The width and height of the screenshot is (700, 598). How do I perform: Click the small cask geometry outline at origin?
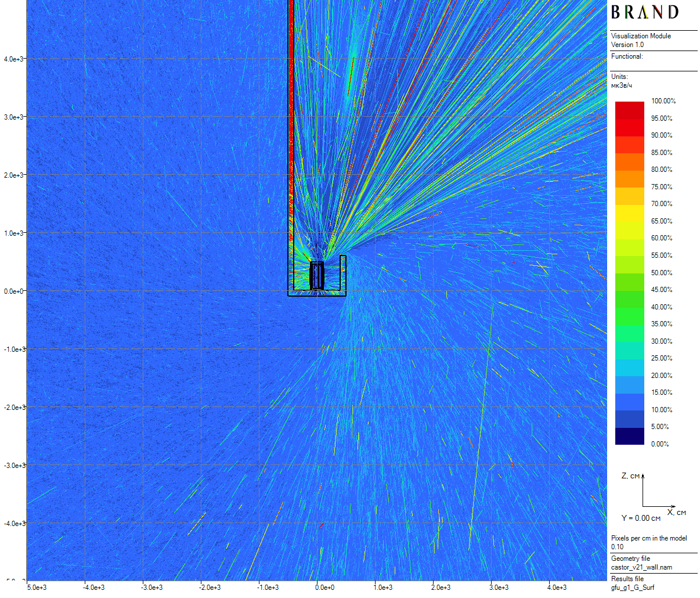317,276
